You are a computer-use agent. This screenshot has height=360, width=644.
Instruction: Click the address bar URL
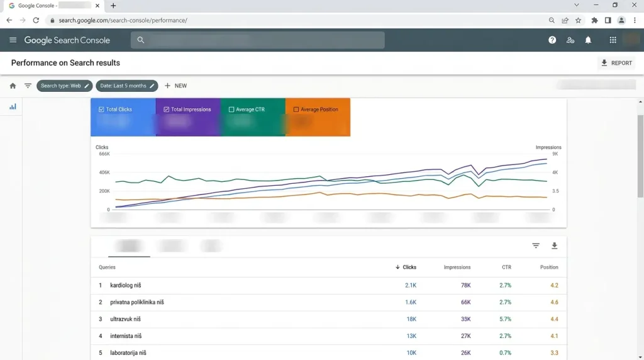(x=123, y=20)
